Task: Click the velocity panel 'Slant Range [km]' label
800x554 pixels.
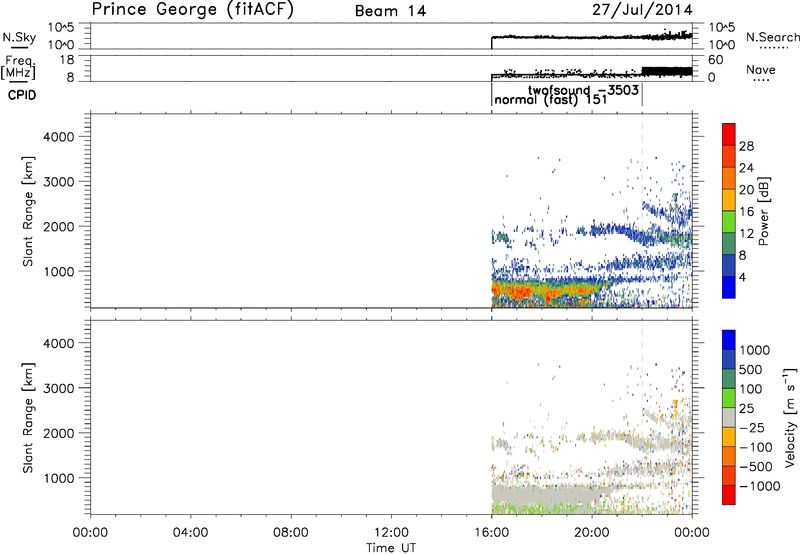Action: tap(28, 417)
